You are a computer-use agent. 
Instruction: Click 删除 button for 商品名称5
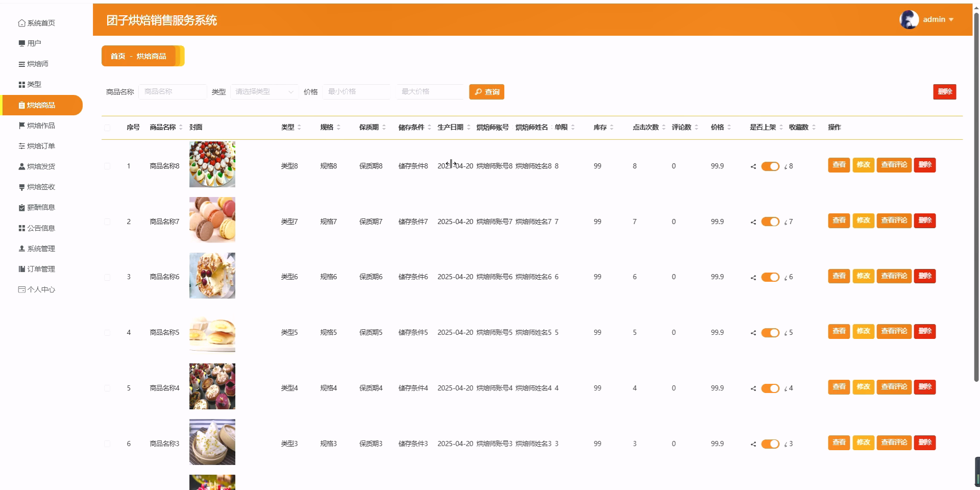(x=925, y=331)
